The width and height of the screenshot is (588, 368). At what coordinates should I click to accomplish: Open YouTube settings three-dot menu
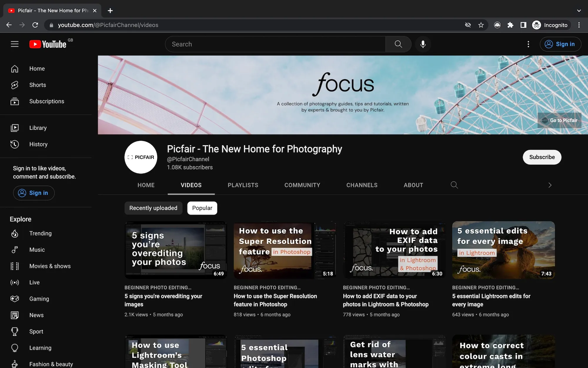(x=528, y=44)
